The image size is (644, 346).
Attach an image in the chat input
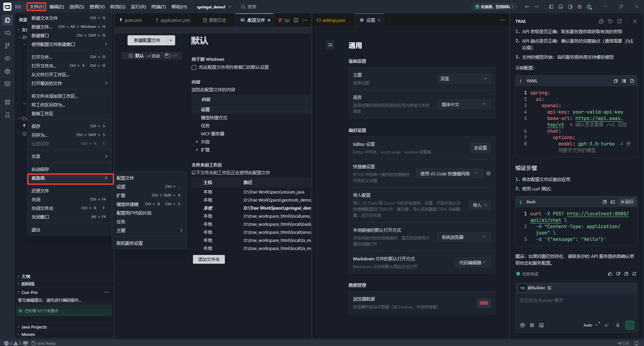coord(541,325)
